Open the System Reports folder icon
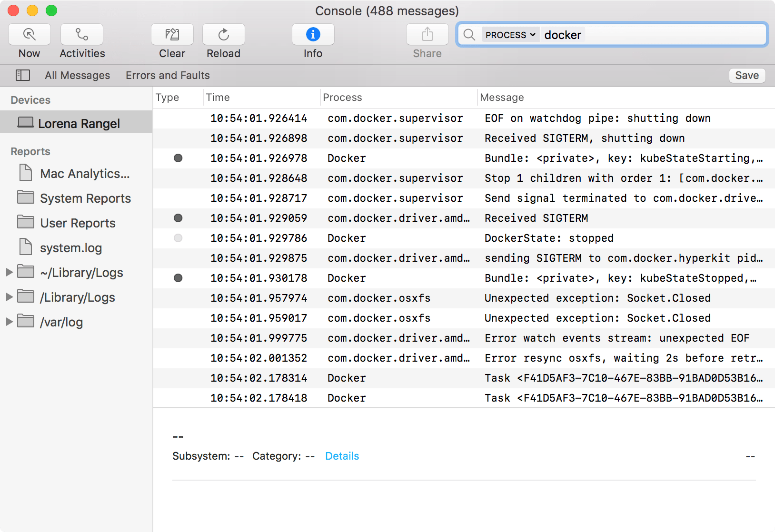Screen dimensions: 775x532 (x=85, y=198)
